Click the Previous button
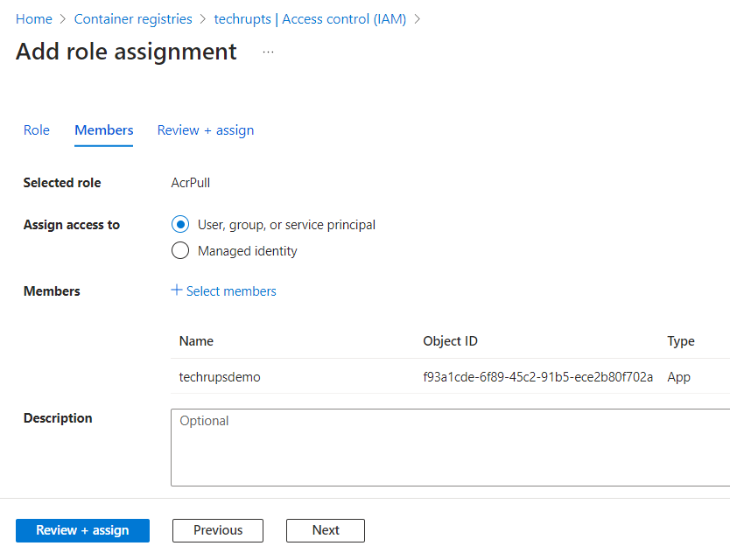The image size is (730, 560). (x=218, y=530)
